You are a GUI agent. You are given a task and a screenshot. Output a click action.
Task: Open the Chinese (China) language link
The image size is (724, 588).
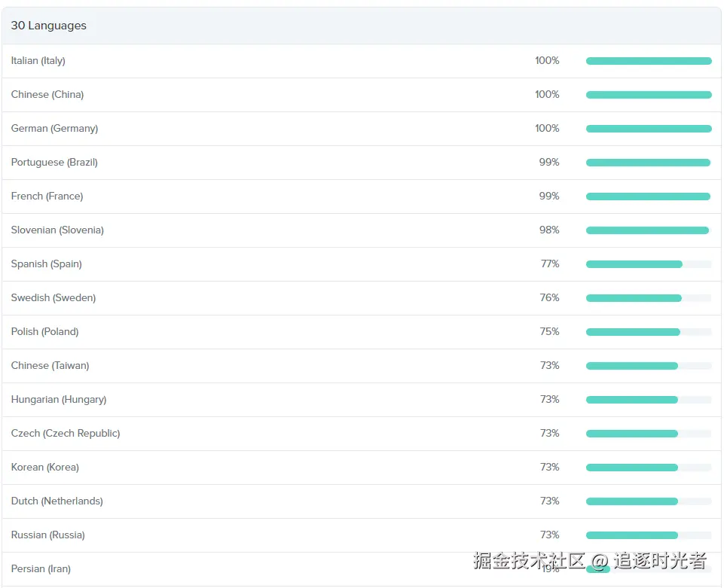47,95
